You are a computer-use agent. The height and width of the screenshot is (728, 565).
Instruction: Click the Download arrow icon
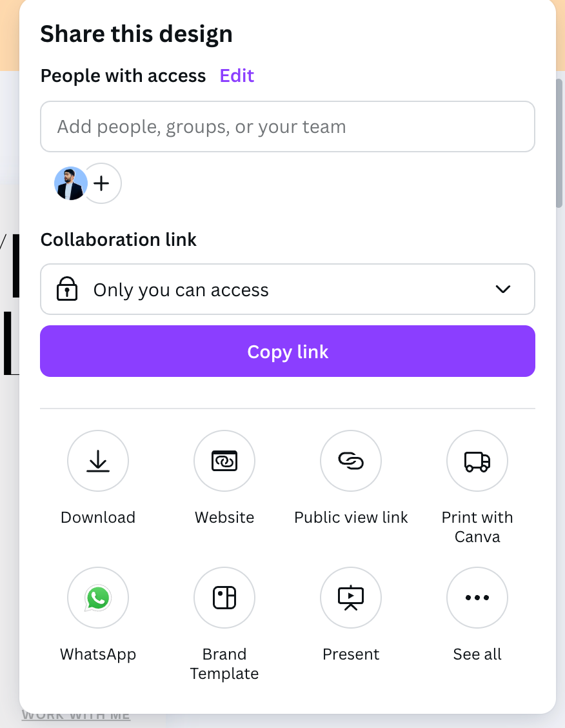(98, 461)
